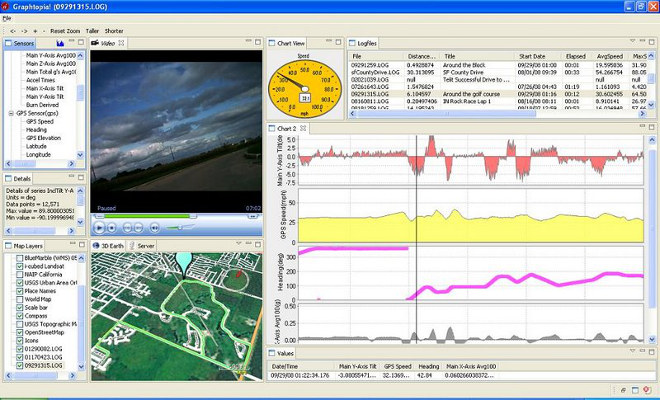
Task: Click the chart icon in Sensors panel
Action: (x=61, y=44)
